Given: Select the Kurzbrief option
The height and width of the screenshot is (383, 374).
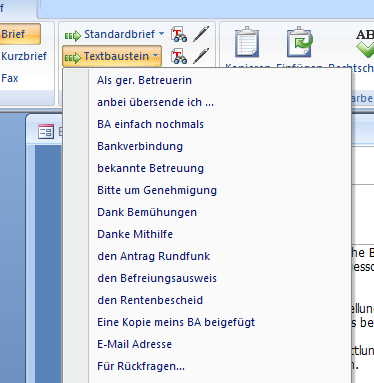Looking at the screenshot, I should 24,56.
